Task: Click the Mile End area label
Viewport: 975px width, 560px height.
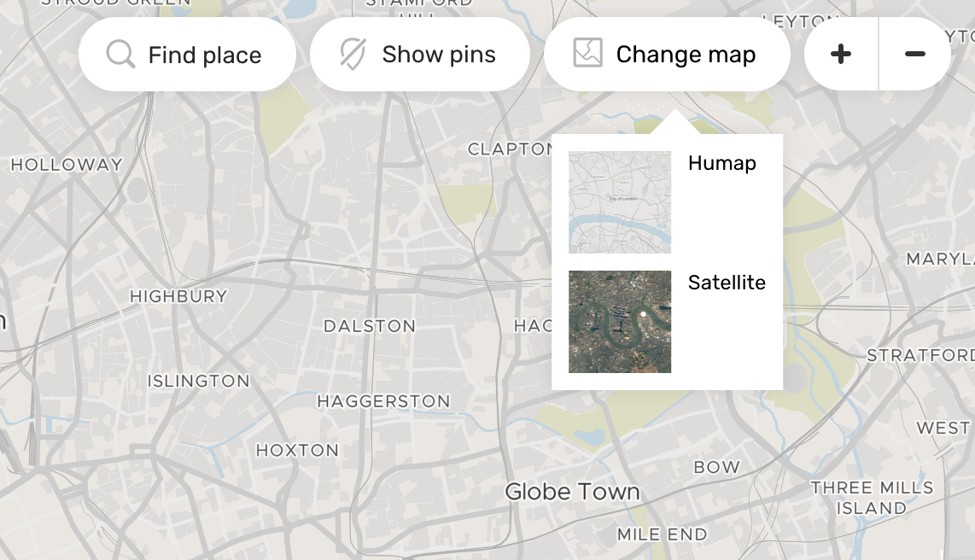Action: click(x=662, y=534)
